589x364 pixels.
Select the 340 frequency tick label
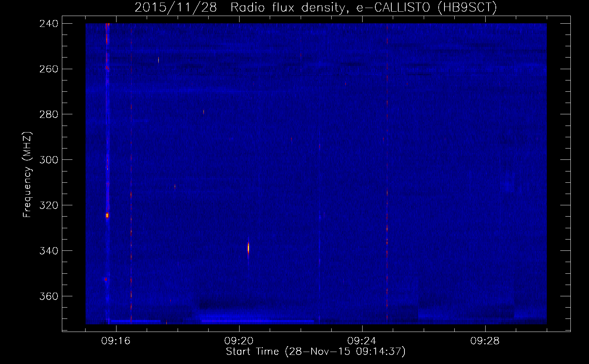pyautogui.click(x=49, y=251)
